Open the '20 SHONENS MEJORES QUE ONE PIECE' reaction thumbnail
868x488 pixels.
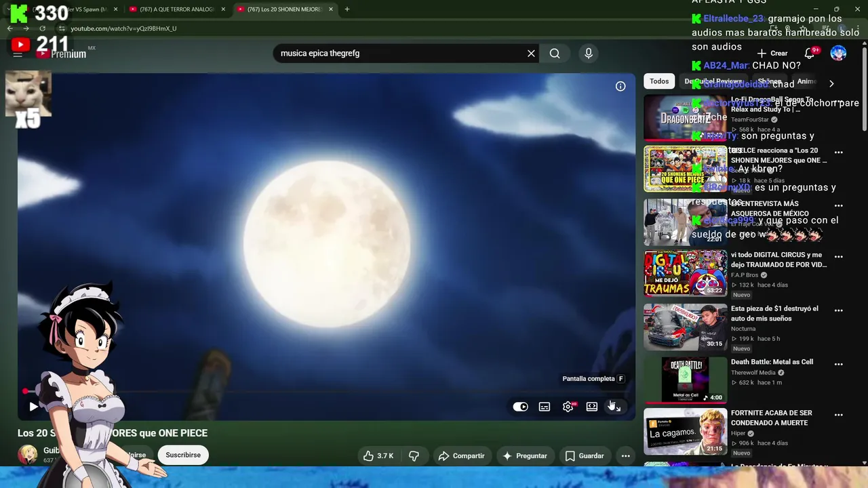click(685, 169)
